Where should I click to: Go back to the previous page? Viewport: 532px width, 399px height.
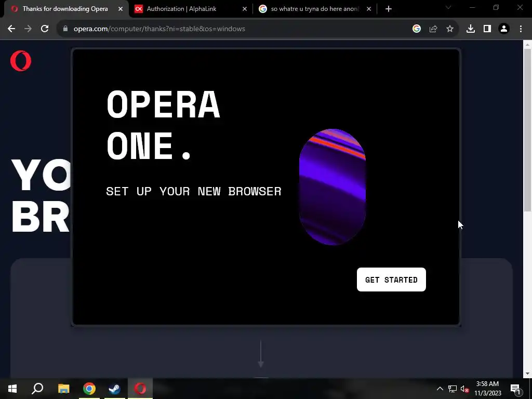click(x=11, y=29)
